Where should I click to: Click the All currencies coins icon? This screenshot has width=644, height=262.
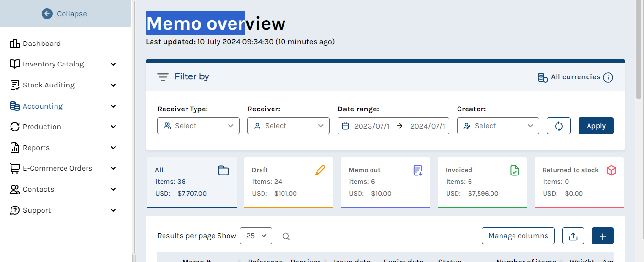pyautogui.click(x=543, y=77)
